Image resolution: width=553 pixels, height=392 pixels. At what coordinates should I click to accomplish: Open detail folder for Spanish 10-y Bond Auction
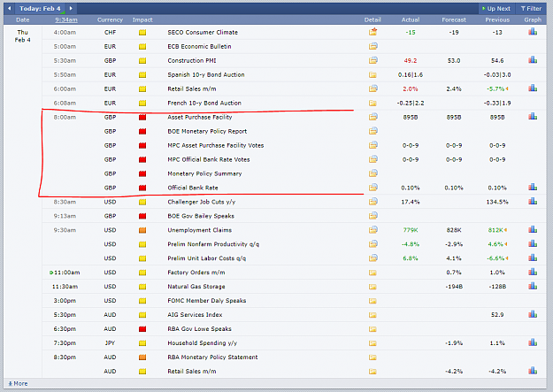373,75
